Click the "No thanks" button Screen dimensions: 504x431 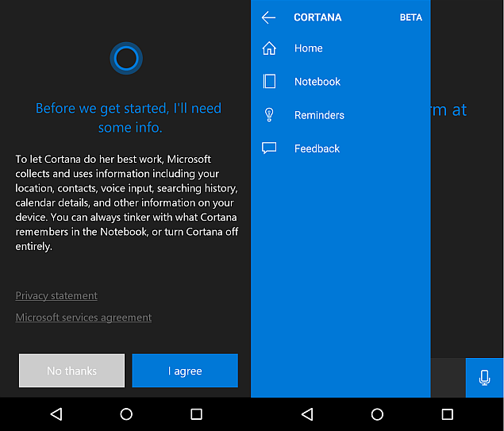71,371
